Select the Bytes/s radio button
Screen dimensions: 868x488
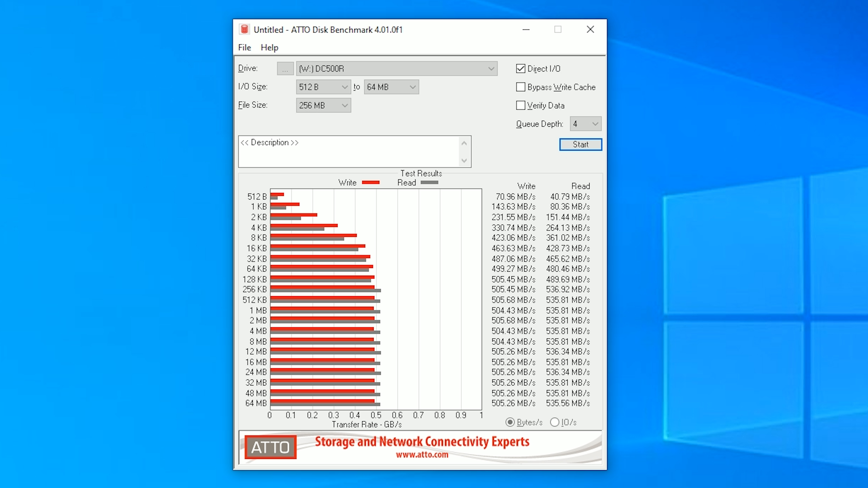click(510, 422)
